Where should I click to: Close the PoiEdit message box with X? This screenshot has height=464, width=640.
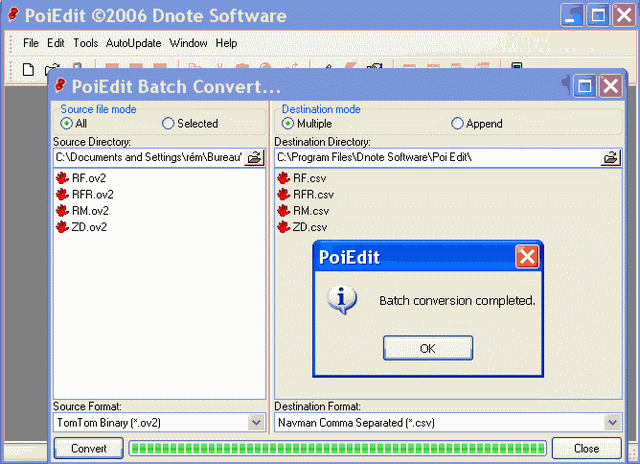(x=527, y=257)
